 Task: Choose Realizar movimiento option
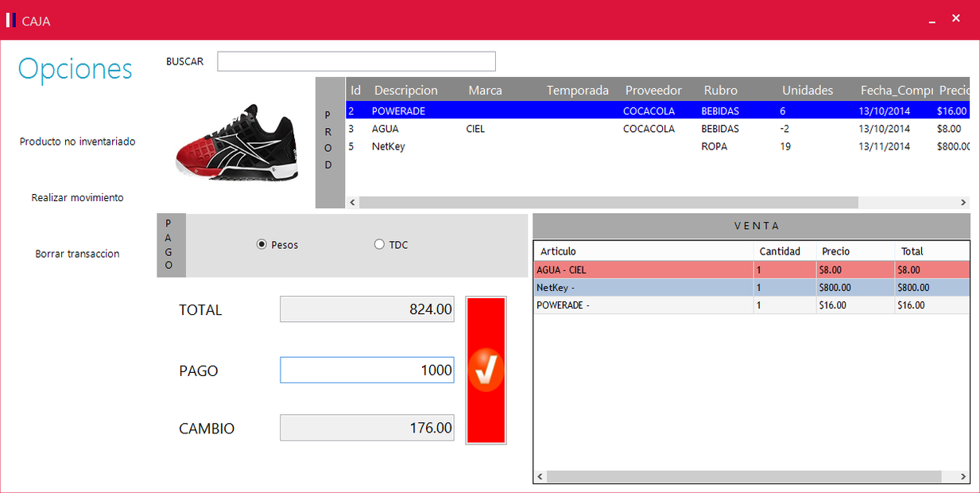point(78,198)
